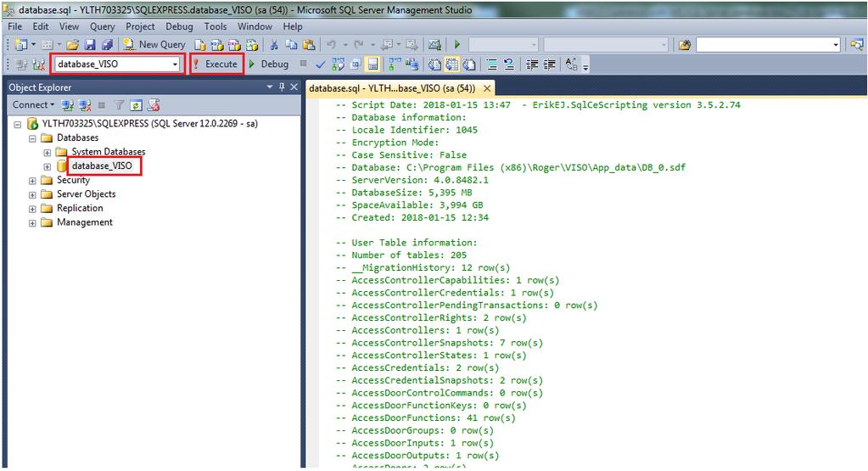The image size is (868, 471).
Task: Close the database.sql editor tab
Action: (x=486, y=88)
